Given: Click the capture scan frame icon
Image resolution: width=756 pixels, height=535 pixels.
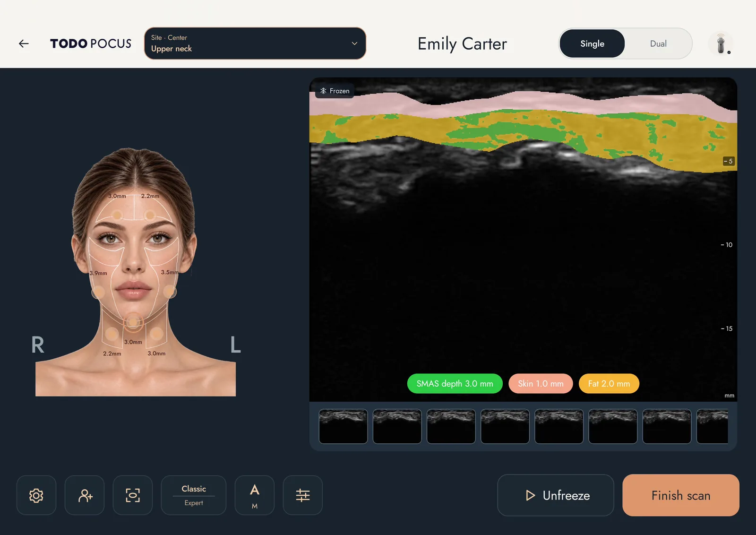Looking at the screenshot, I should pyautogui.click(x=133, y=495).
